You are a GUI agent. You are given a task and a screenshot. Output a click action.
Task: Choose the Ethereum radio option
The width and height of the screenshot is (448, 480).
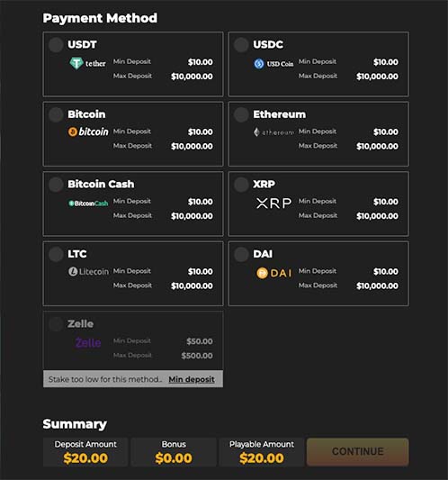[x=241, y=114]
